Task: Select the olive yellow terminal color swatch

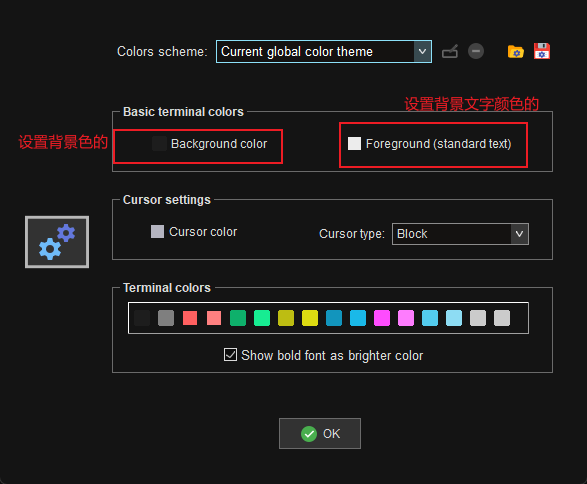Action: tap(286, 318)
